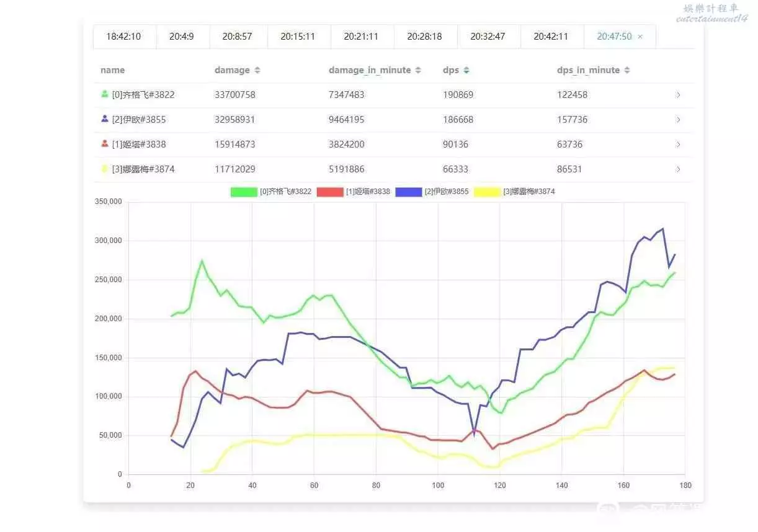Toggle blue 伊欧#3855 series in chart legend
The width and height of the screenshot is (758, 532).
[408, 192]
